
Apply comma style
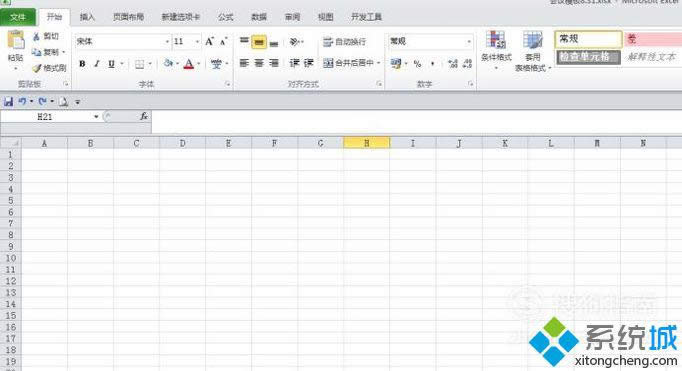coord(432,64)
